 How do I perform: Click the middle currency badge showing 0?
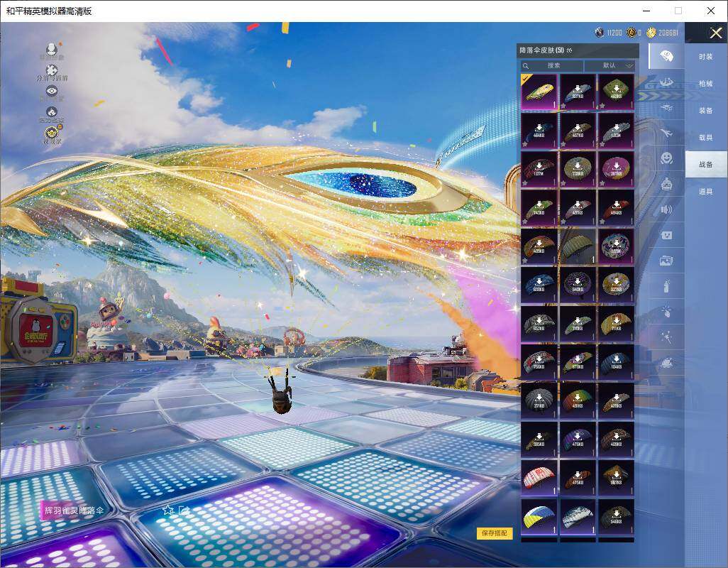[632, 33]
